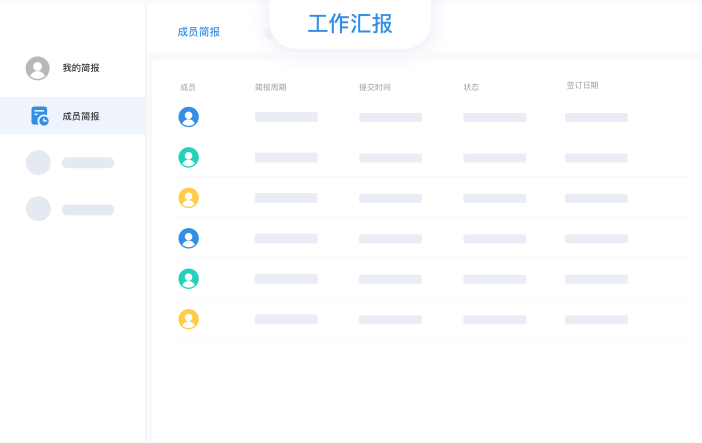Click the gray avatar icon beside 我的简报
Screen dimensions: 702x443
(38, 68)
